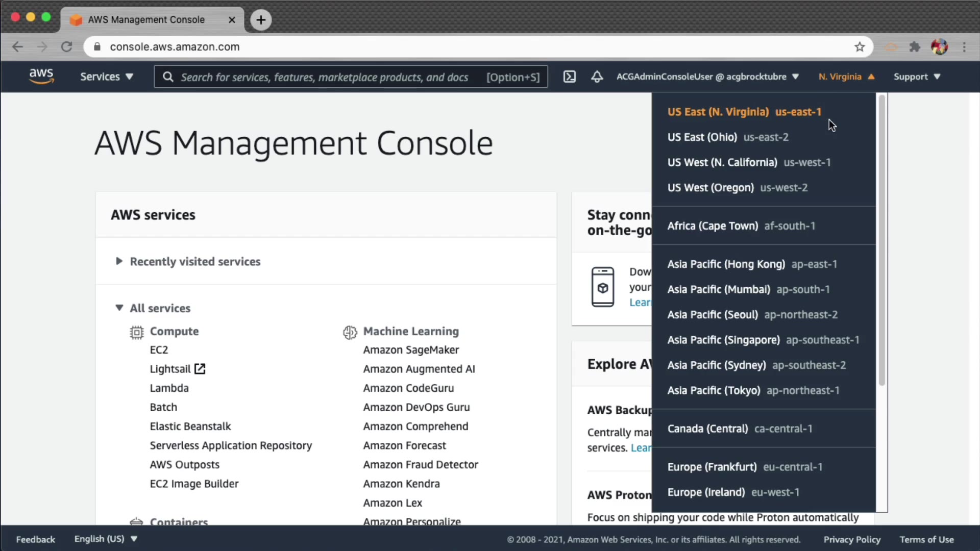This screenshot has height=551, width=980.
Task: Open the EC2 service link
Action: [x=159, y=350]
